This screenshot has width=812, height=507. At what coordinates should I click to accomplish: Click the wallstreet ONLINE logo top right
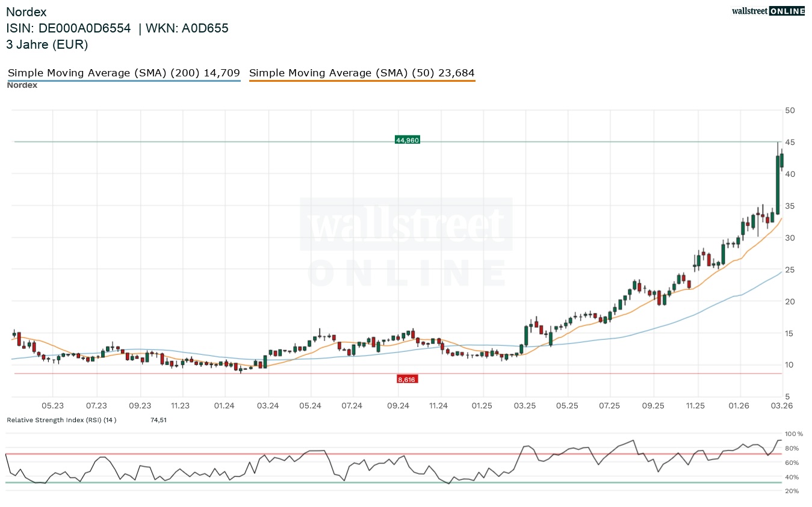click(768, 11)
